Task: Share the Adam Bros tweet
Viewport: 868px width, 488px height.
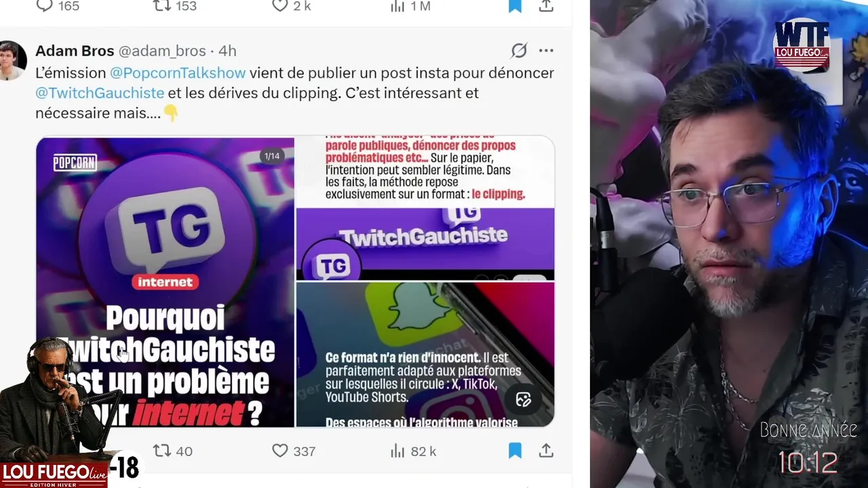Action: point(546,451)
